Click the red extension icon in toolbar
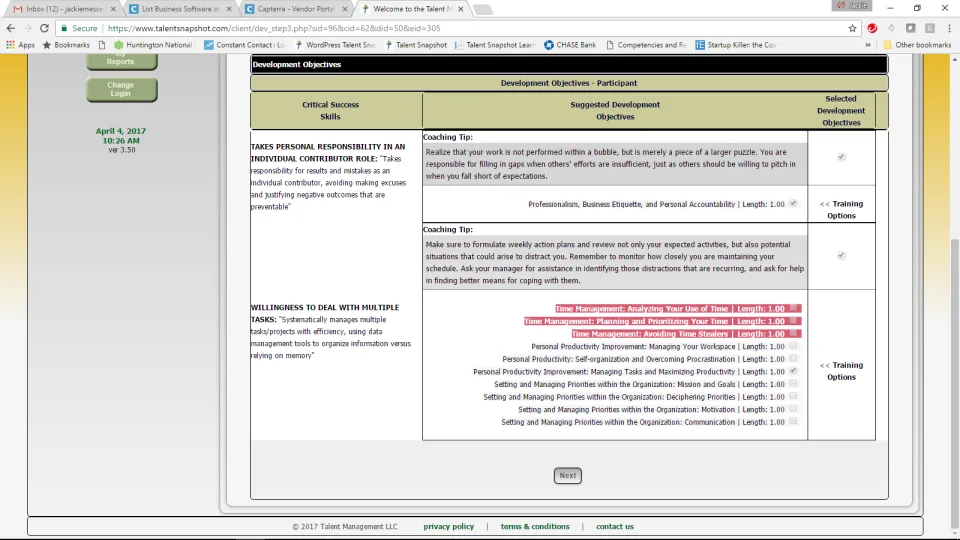The height and width of the screenshot is (540, 960). click(872, 28)
